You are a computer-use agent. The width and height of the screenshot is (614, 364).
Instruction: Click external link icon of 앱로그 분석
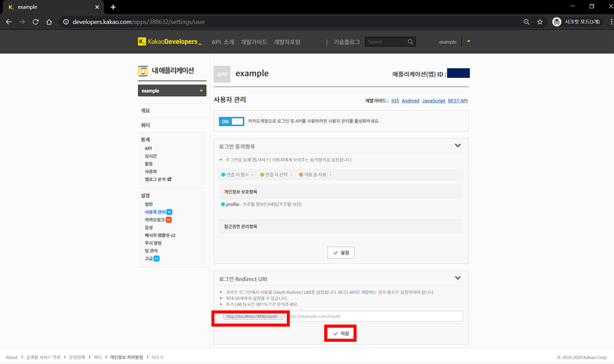pyautogui.click(x=169, y=179)
